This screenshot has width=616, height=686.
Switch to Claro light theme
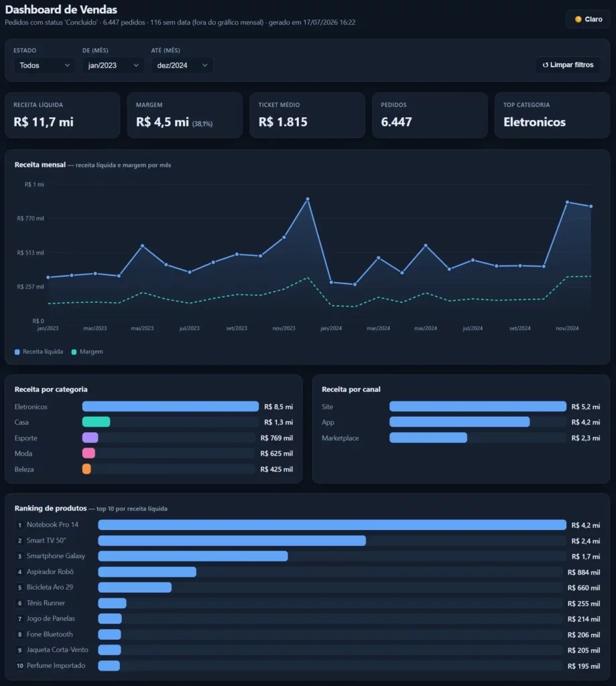point(588,19)
